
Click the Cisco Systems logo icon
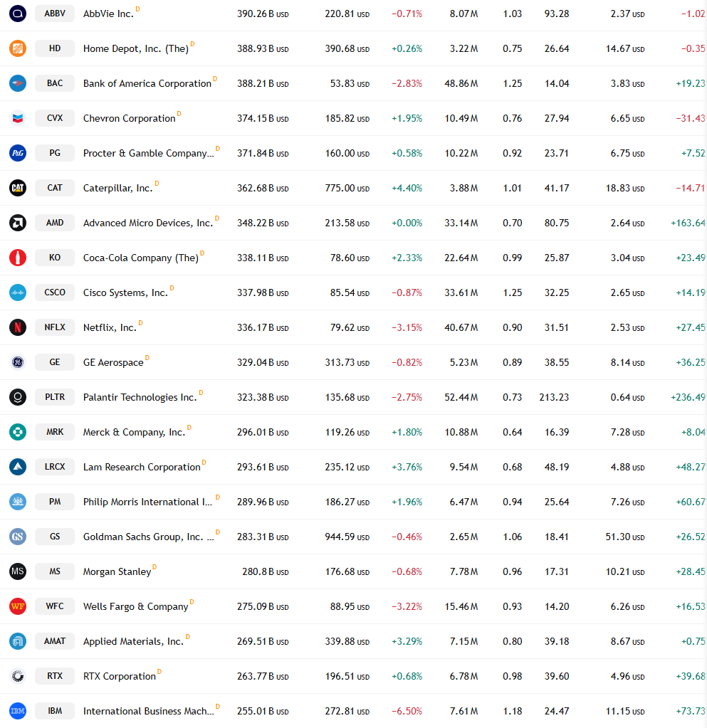point(18,292)
